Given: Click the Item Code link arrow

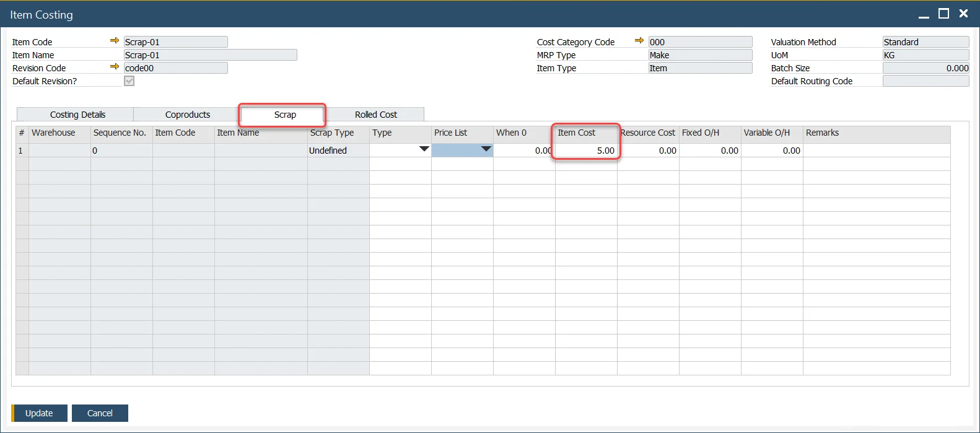Looking at the screenshot, I should [114, 41].
